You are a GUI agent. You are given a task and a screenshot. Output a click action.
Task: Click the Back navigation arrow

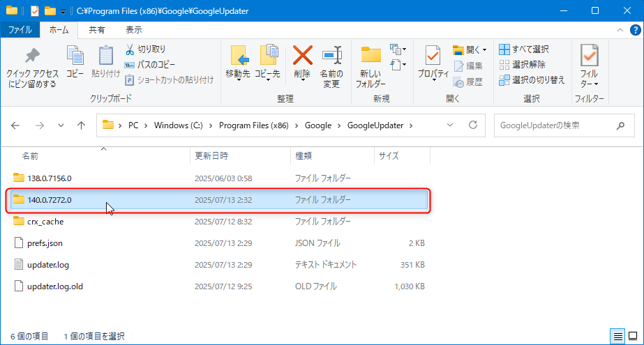point(15,125)
